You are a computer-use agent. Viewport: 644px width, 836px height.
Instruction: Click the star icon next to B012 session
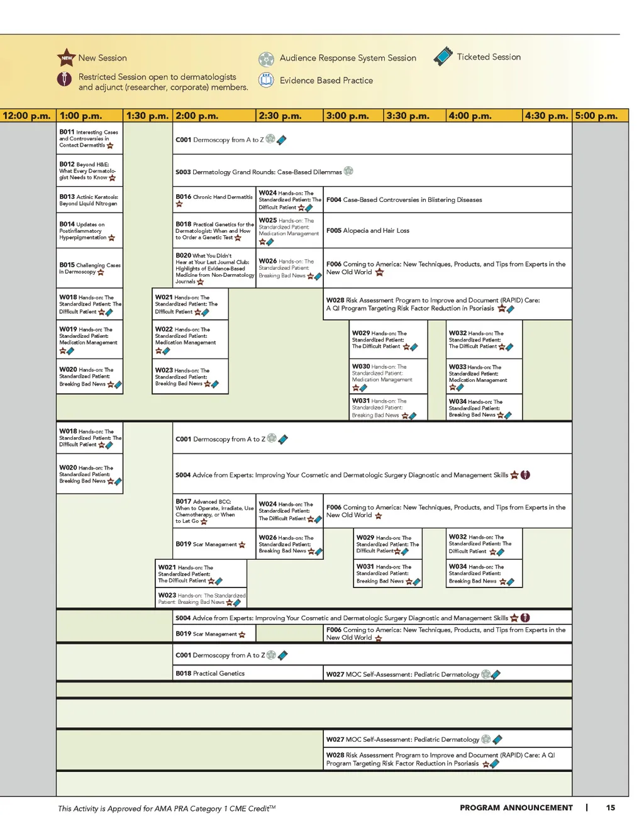pos(113,178)
